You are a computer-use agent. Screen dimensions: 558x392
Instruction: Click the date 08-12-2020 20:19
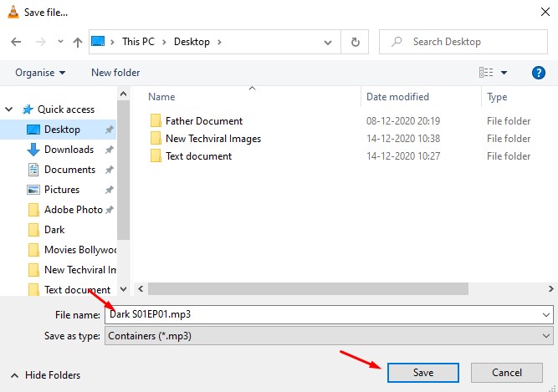point(403,121)
